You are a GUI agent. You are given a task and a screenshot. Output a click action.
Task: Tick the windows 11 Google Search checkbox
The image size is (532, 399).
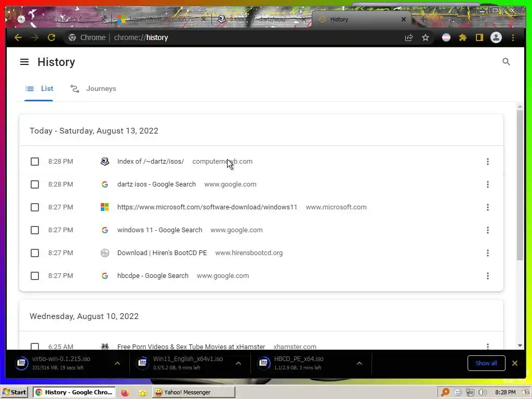pos(35,230)
